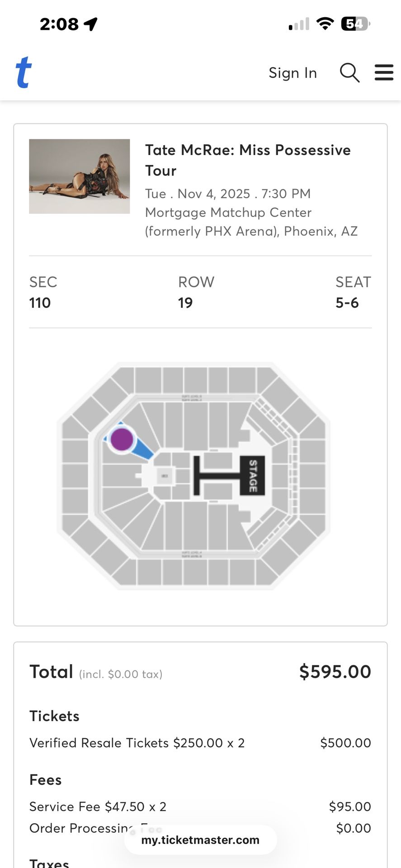Tap the $595.00 total amount
The height and width of the screenshot is (868, 401).
coord(335,672)
